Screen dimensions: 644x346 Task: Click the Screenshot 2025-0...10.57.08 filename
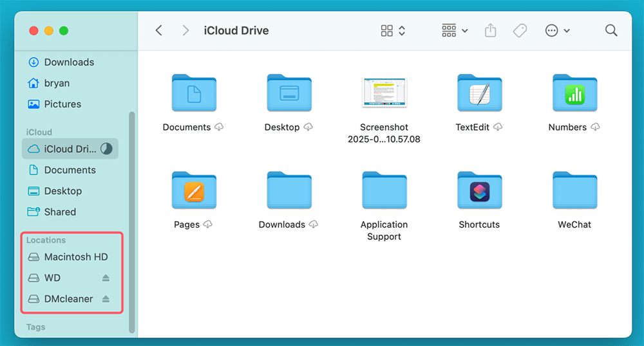coord(384,133)
